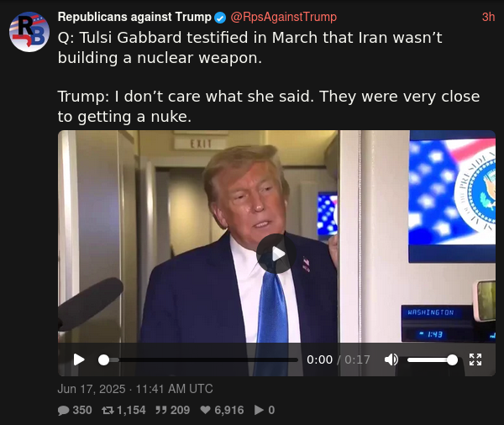Click the video views play icon
The height and width of the screenshot is (425, 504).
click(x=259, y=410)
